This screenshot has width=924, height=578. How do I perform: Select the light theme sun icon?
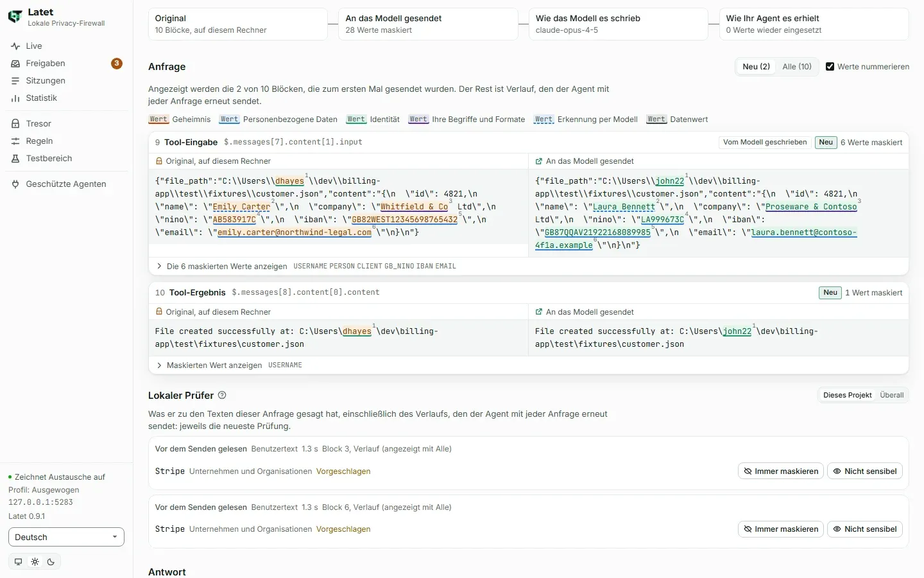coord(35,562)
